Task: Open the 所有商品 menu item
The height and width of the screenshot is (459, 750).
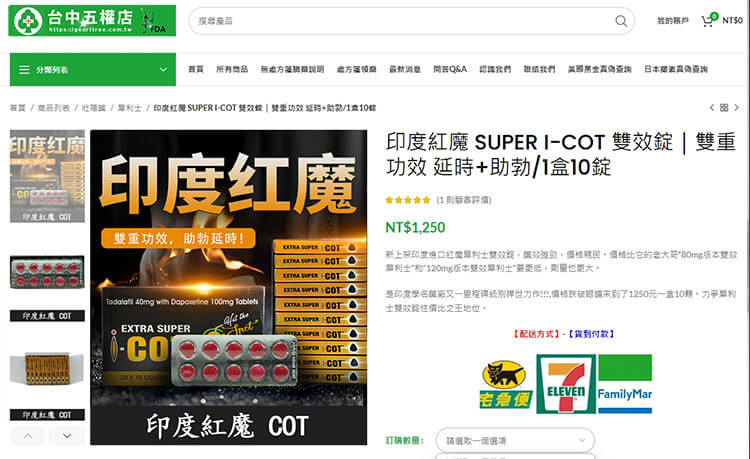Action: [232, 69]
